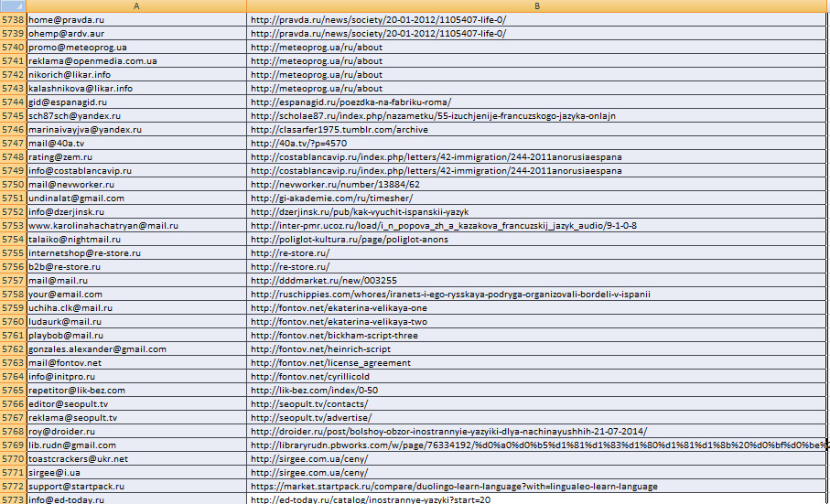Click kalashnikova@likar.info cell
The height and width of the screenshot is (504, 830).
136,89
